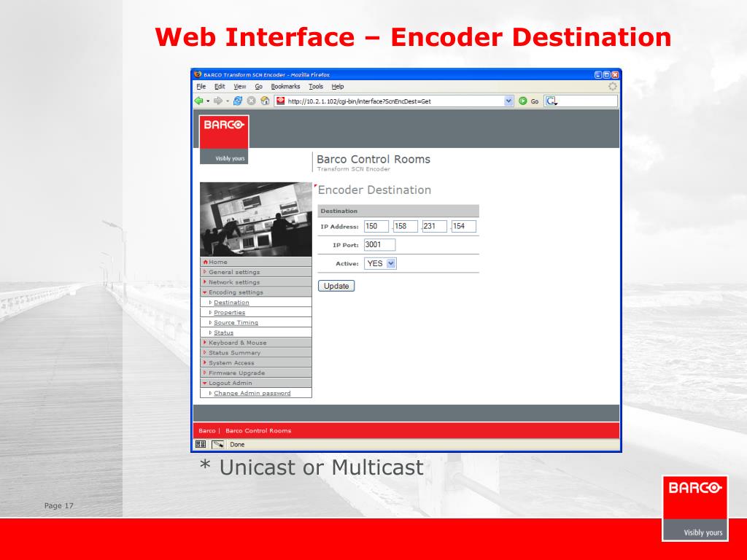Click the Home page icon in toolbar
Image resolution: width=747 pixels, height=560 pixels.
point(265,101)
